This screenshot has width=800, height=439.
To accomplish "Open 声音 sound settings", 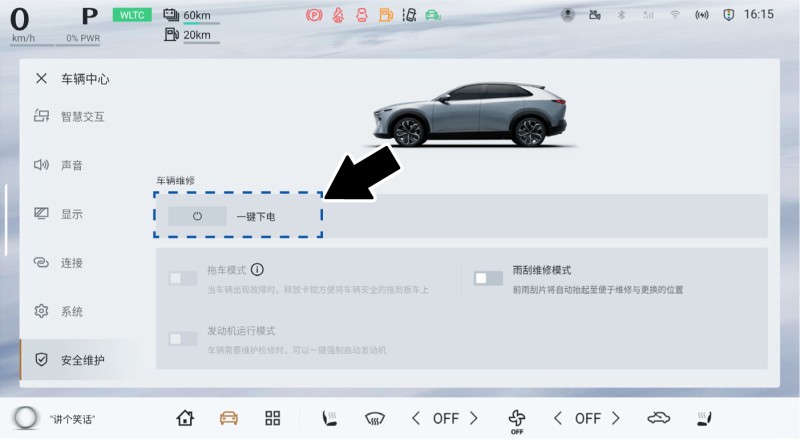I will (x=58, y=165).
